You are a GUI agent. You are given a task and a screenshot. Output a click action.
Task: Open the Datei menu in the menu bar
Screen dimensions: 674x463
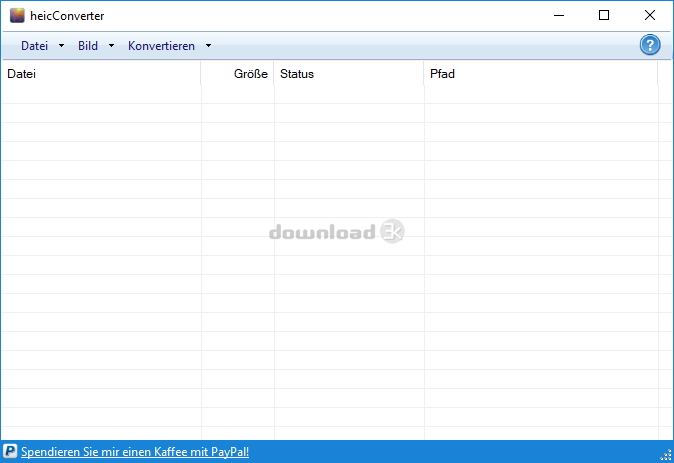tap(34, 46)
